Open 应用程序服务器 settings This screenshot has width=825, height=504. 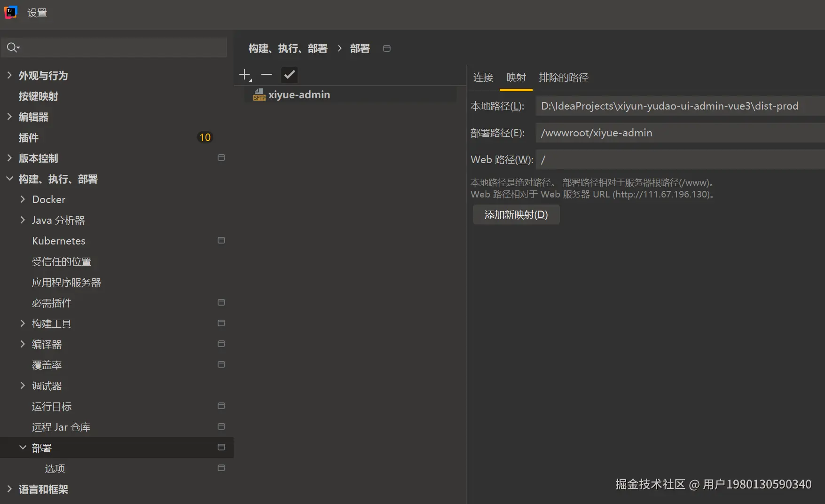pos(67,282)
